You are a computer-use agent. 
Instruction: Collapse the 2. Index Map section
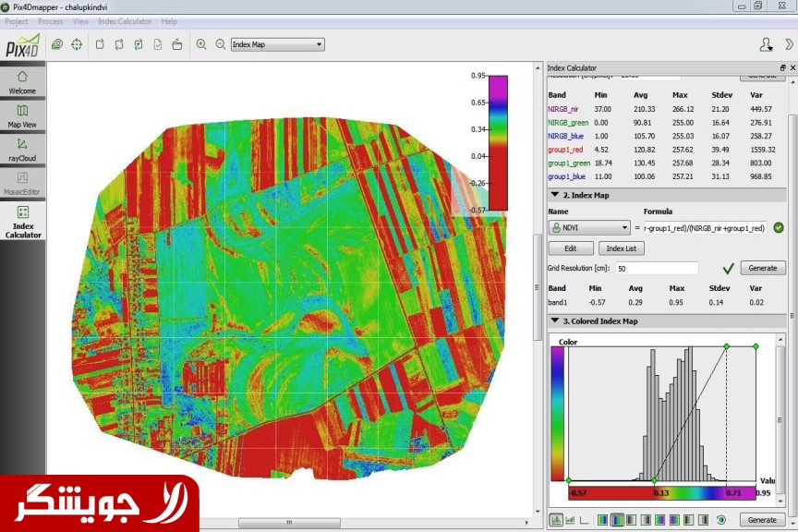554,195
